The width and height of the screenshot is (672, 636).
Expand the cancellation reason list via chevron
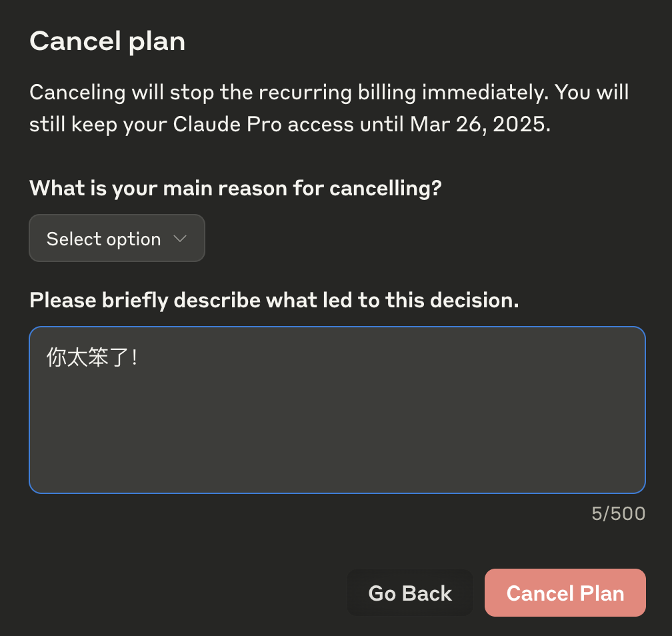point(180,239)
